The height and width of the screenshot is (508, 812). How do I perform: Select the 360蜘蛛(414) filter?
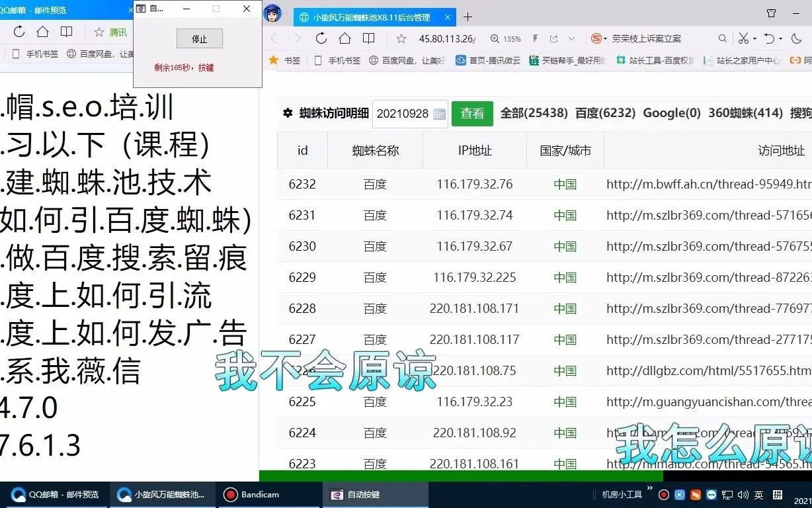click(x=745, y=113)
